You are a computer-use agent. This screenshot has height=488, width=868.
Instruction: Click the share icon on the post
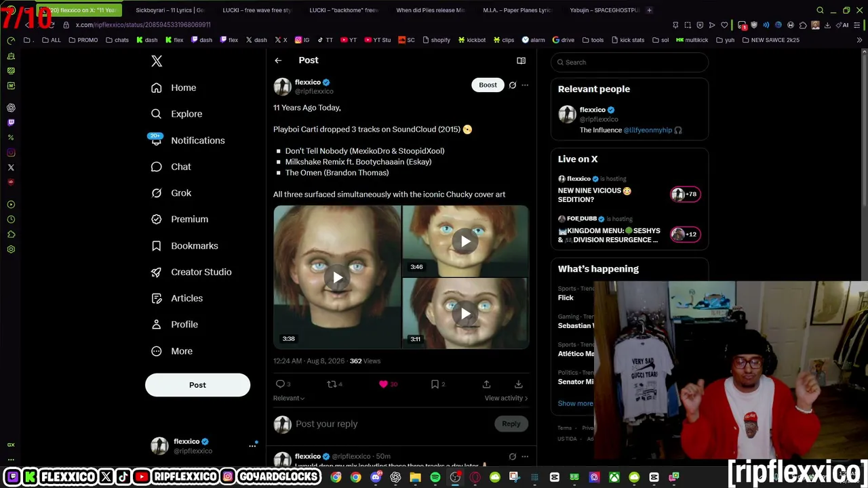(486, 384)
